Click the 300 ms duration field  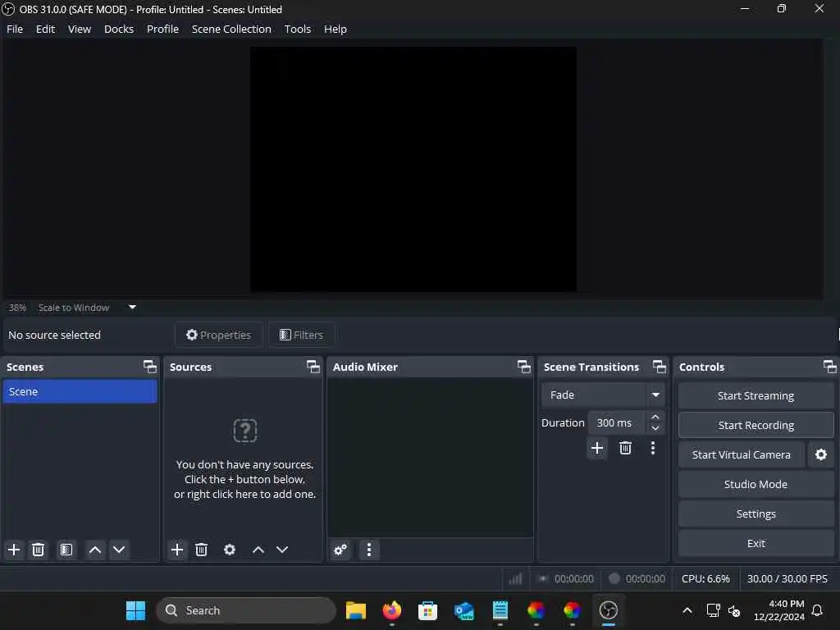[617, 423]
